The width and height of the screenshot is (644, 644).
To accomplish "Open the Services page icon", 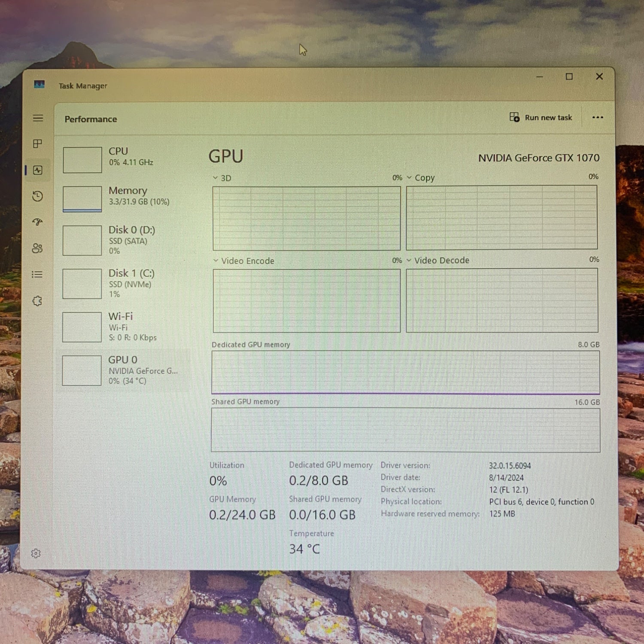I will pos(37,301).
